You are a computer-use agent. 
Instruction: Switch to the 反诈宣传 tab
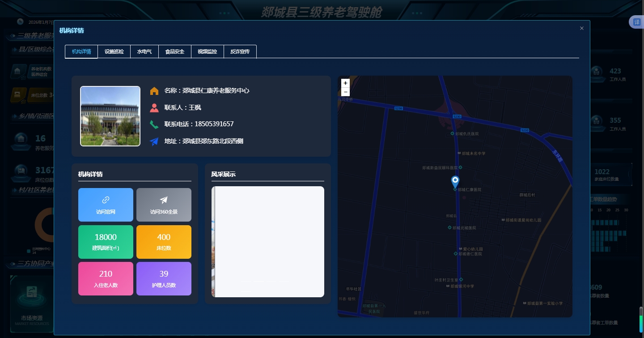pos(240,51)
